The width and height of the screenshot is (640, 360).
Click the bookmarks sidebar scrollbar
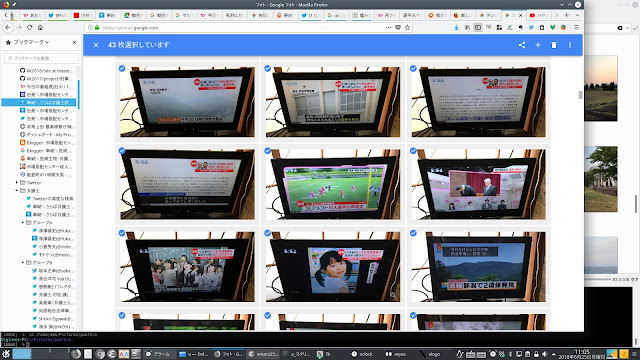pyautogui.click(x=78, y=95)
